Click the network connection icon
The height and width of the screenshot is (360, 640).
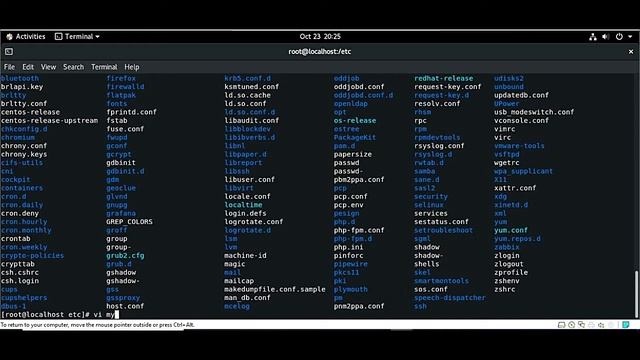(x=593, y=37)
